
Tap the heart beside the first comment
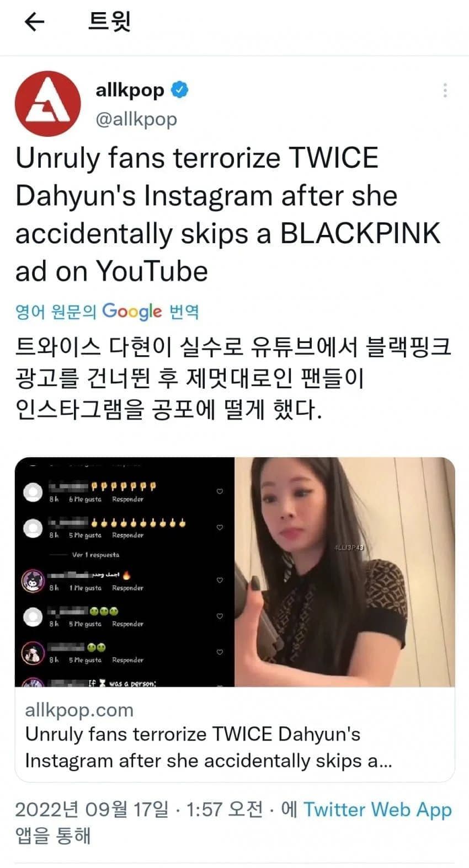pyautogui.click(x=220, y=491)
